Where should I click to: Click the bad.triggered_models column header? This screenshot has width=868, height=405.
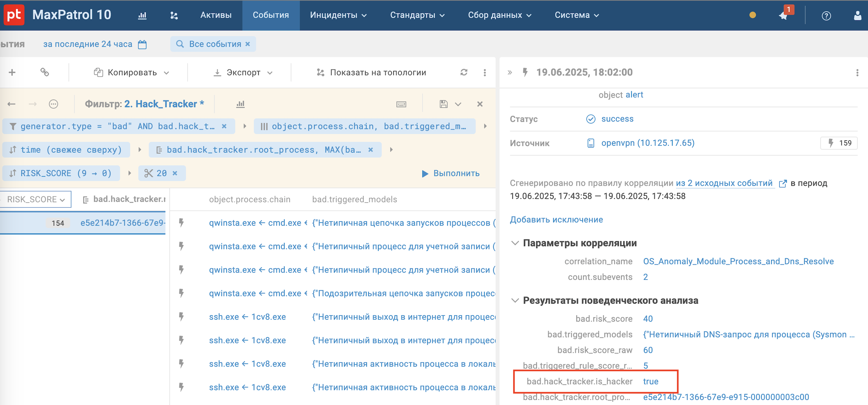click(355, 199)
